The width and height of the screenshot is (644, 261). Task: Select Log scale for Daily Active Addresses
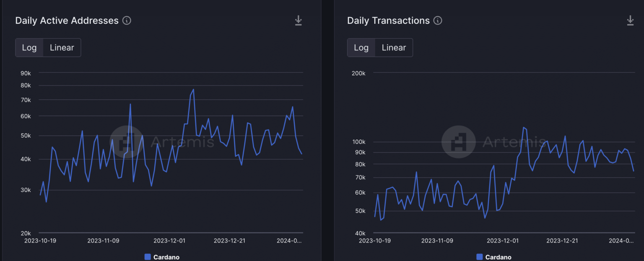[x=29, y=48]
